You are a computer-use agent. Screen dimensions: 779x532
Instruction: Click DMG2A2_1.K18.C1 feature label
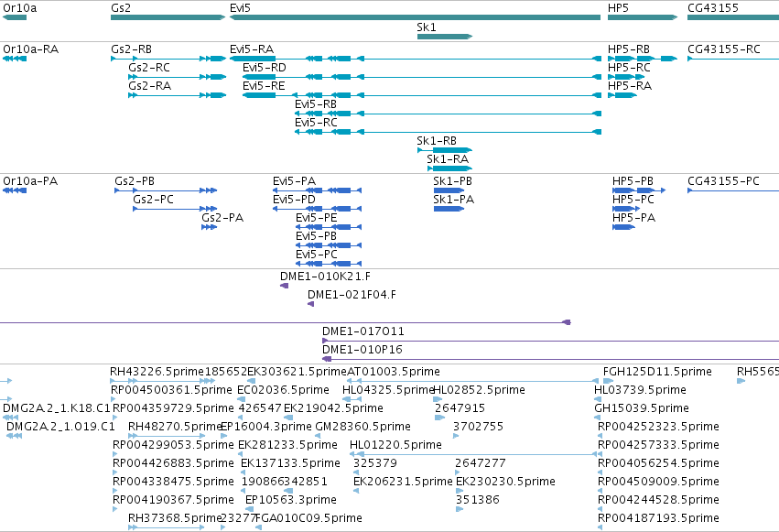point(57,408)
